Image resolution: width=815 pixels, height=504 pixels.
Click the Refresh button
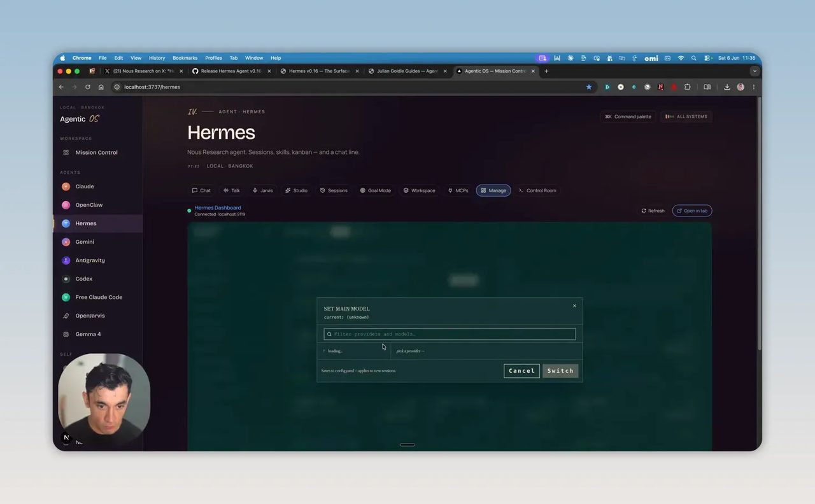pos(653,211)
